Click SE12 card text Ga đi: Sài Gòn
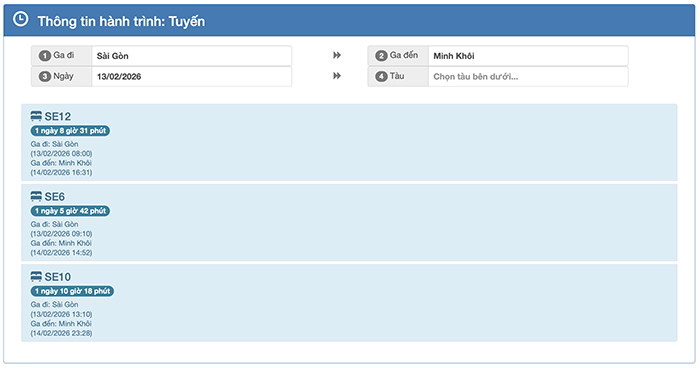The image size is (700, 368). coord(54,144)
